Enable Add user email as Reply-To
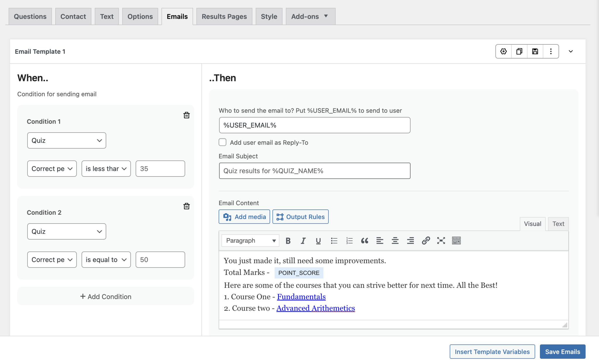Image resolution: width=599 pixels, height=364 pixels. pos(222,142)
